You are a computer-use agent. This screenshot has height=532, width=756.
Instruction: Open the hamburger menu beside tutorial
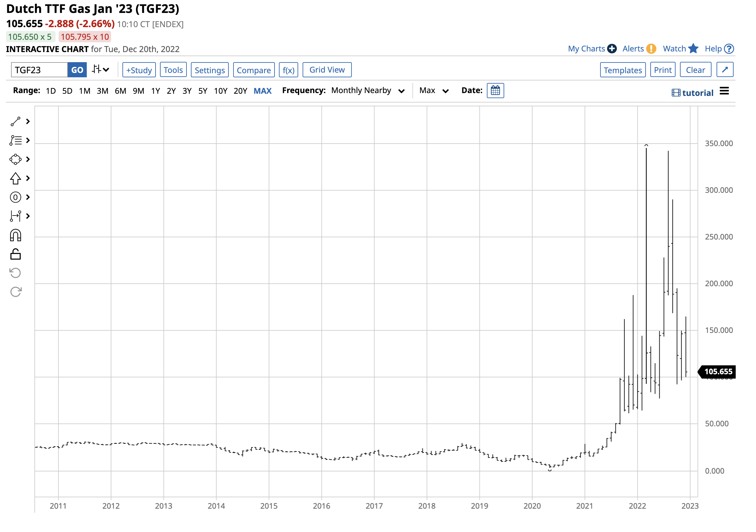coord(724,91)
